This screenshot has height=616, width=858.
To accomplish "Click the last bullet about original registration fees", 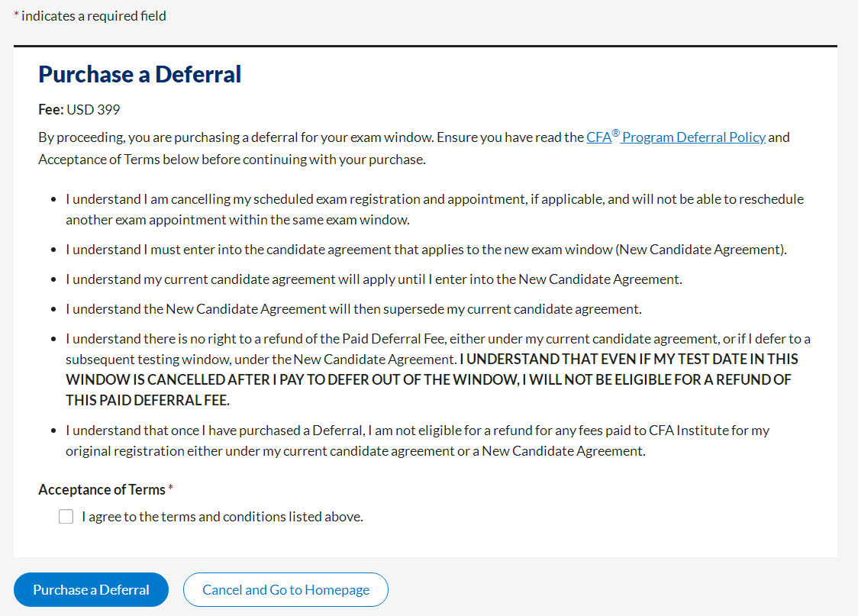I will pos(418,441).
